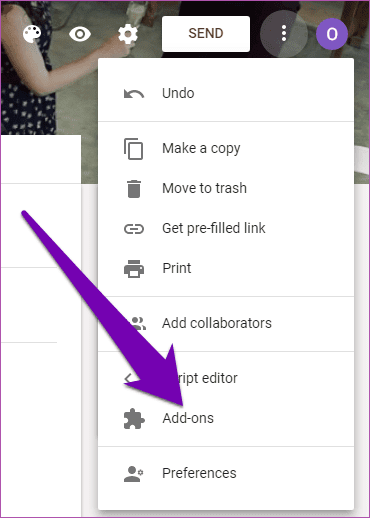Open Add collaborators

tap(226, 324)
